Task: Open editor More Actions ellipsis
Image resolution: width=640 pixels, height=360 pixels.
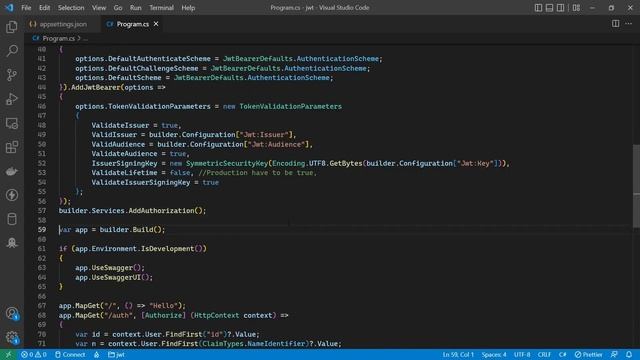Action: 629,24
